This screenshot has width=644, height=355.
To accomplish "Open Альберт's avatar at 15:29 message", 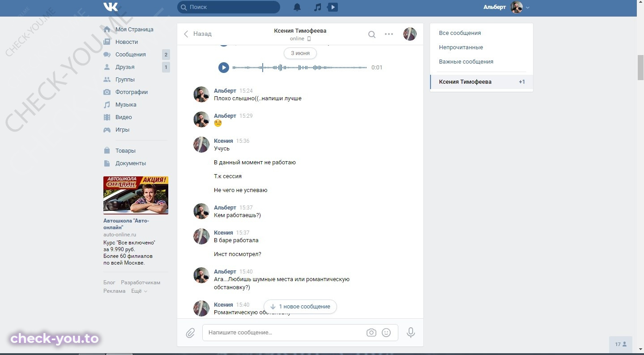I will pyautogui.click(x=201, y=120).
